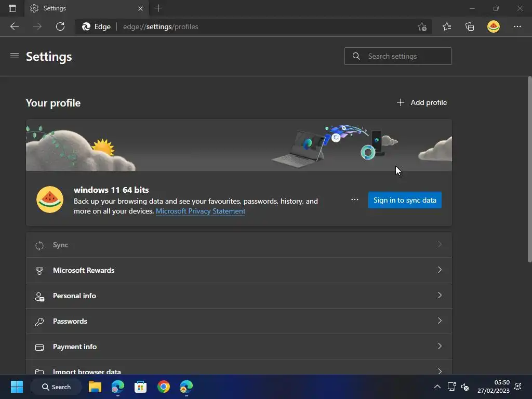Click Sign in to sync data button

pos(405,200)
